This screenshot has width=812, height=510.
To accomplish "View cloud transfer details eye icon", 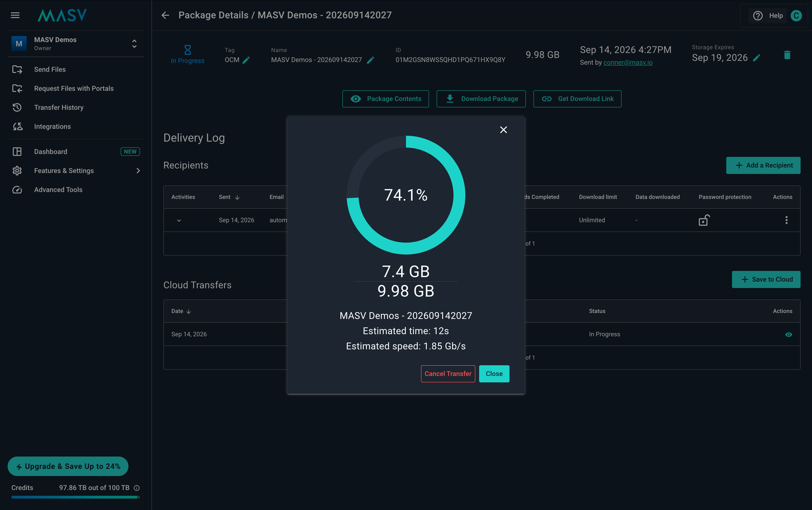I will [788, 334].
